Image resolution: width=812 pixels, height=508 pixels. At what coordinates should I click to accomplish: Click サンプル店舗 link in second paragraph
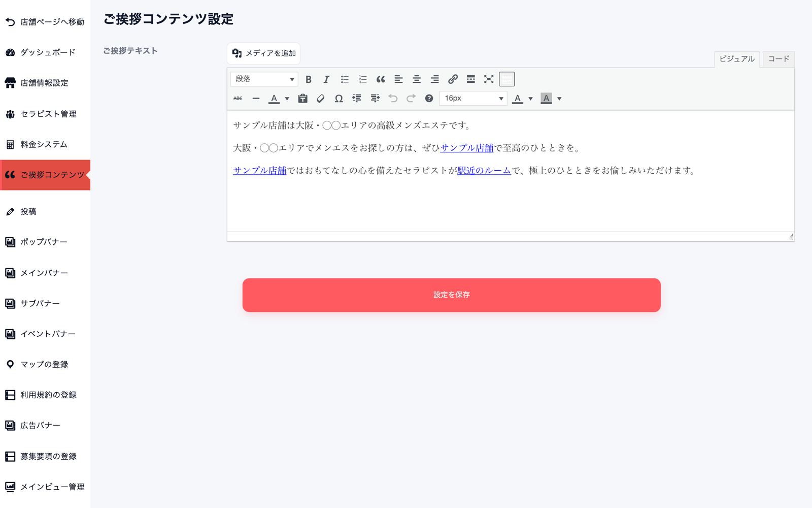467,148
